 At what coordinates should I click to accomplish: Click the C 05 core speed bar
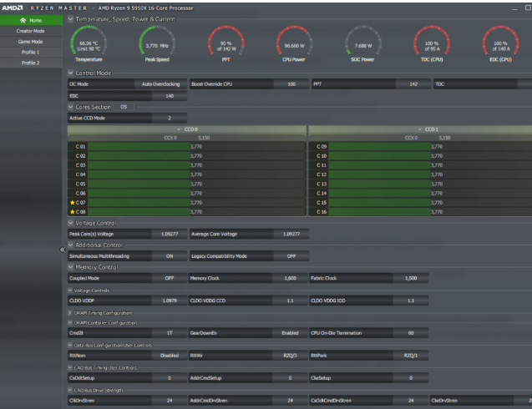pyautogui.click(x=196, y=184)
